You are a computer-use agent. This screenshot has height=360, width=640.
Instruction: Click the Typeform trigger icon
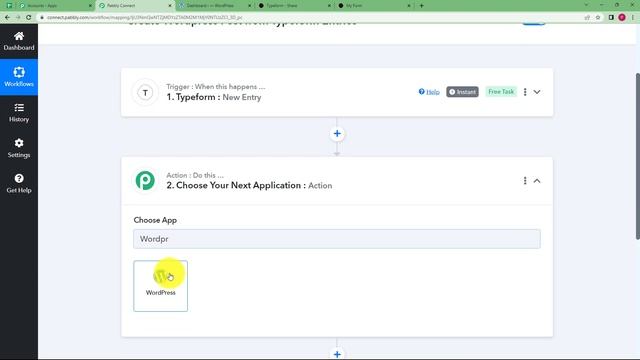pos(145,93)
